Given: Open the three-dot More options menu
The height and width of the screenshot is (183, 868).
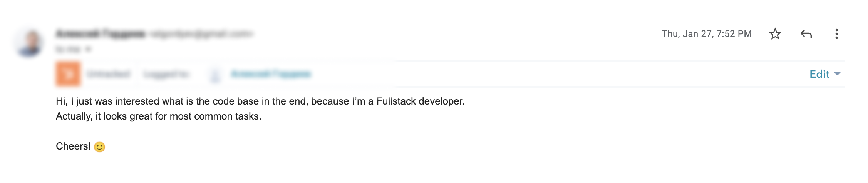Looking at the screenshot, I should 836,34.
